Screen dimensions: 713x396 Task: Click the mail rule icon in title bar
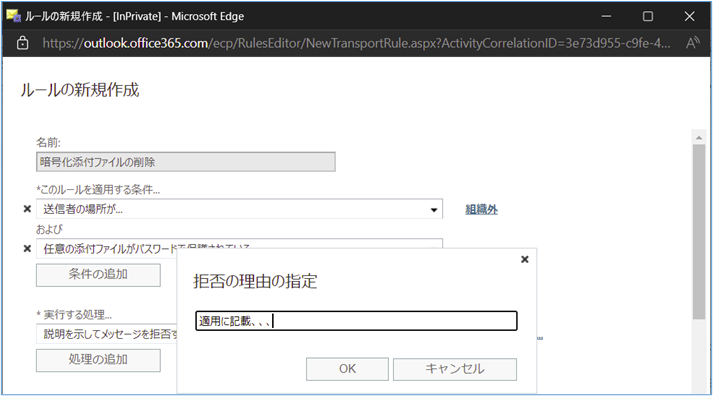[13, 16]
